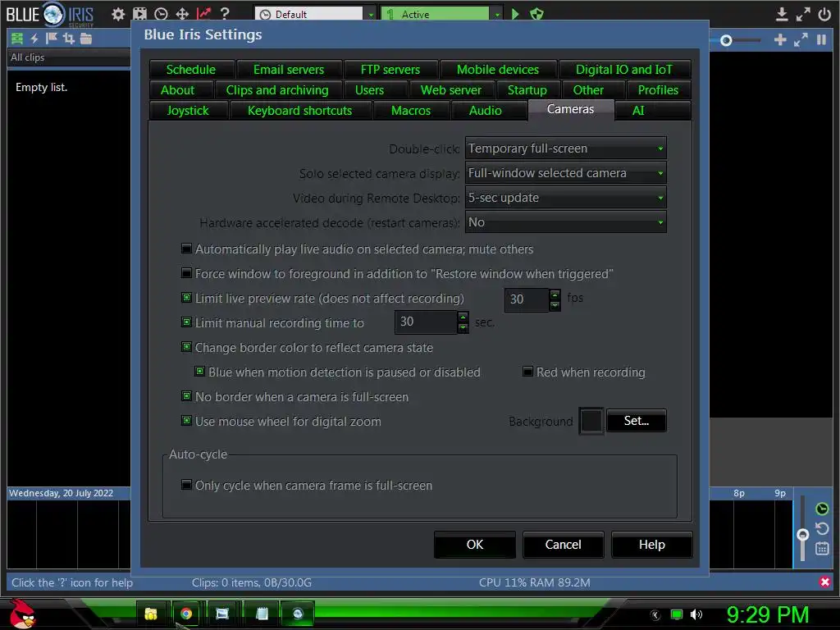
Task: Click the Background color swatch
Action: pos(591,421)
